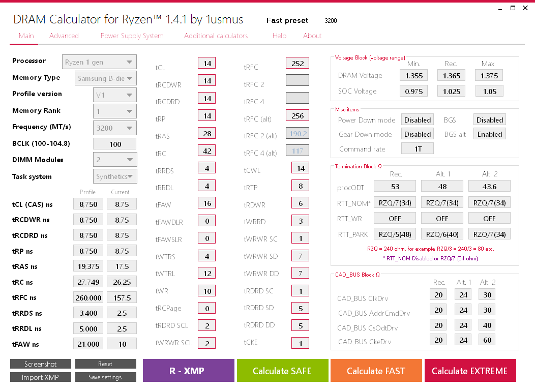Click the tCL timing value box
The height and width of the screenshot is (392, 535).
coord(207,63)
